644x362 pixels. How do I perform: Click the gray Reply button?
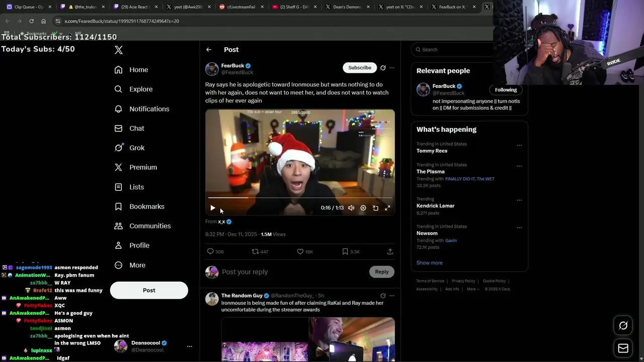tap(382, 272)
